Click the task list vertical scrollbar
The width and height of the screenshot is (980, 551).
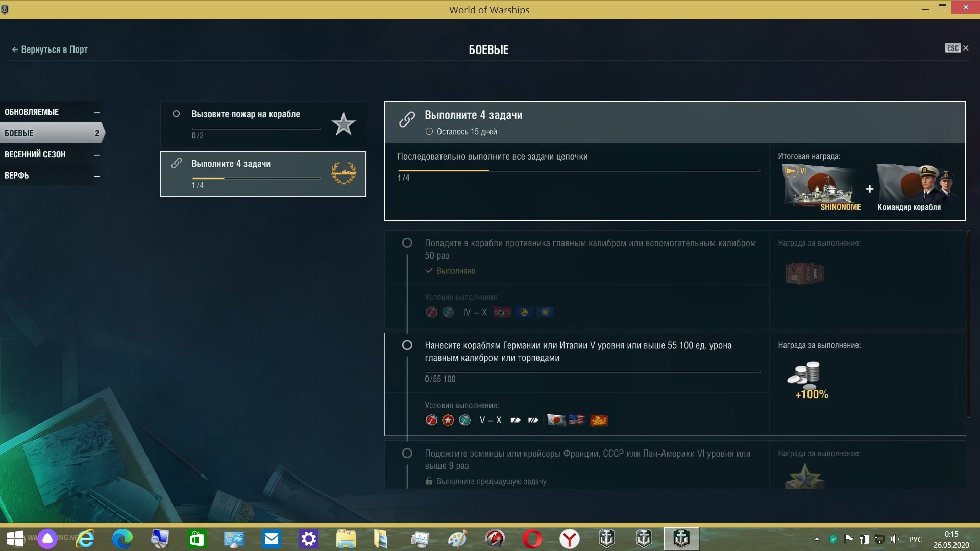click(968, 325)
